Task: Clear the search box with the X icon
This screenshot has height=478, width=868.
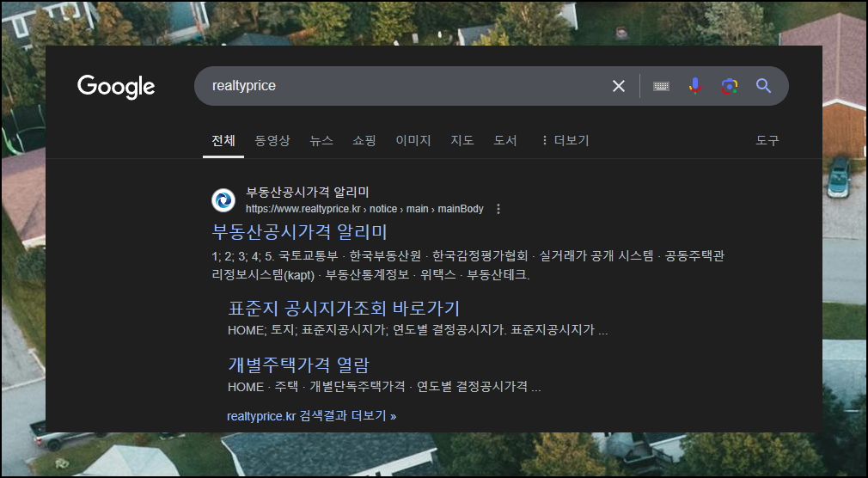Action: click(x=618, y=86)
